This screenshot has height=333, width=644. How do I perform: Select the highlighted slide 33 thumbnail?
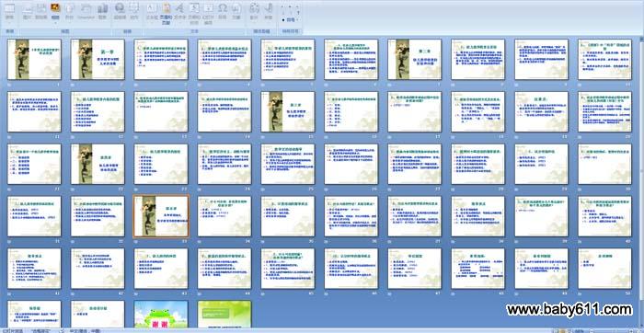tap(161, 216)
